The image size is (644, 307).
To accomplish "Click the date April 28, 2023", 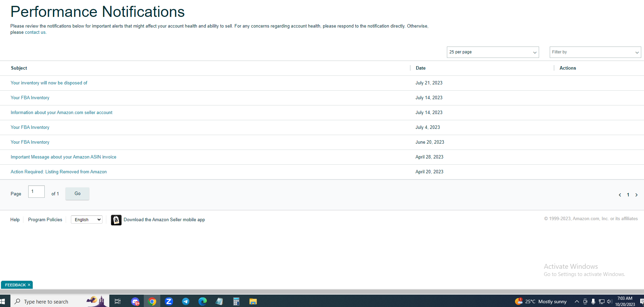I will pyautogui.click(x=429, y=157).
